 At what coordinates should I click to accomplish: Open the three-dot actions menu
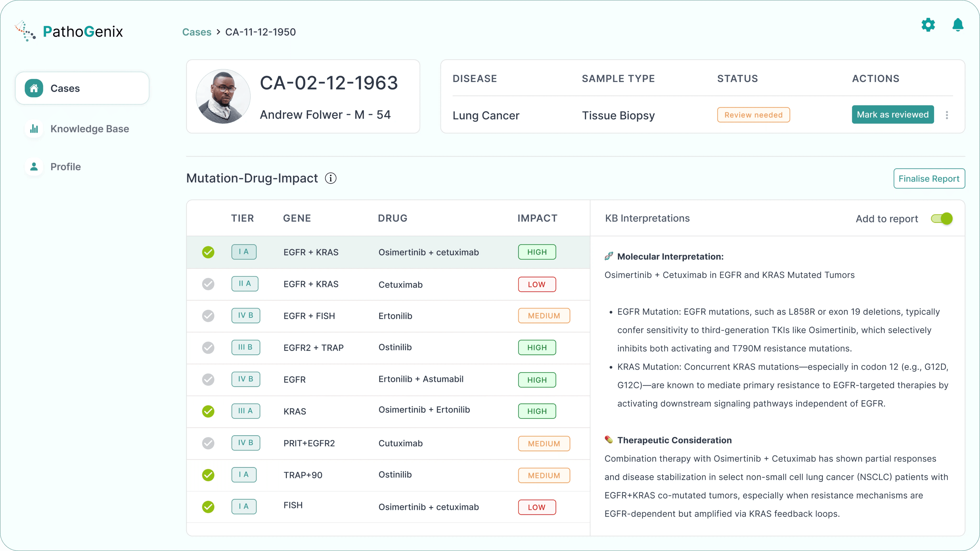(x=947, y=115)
